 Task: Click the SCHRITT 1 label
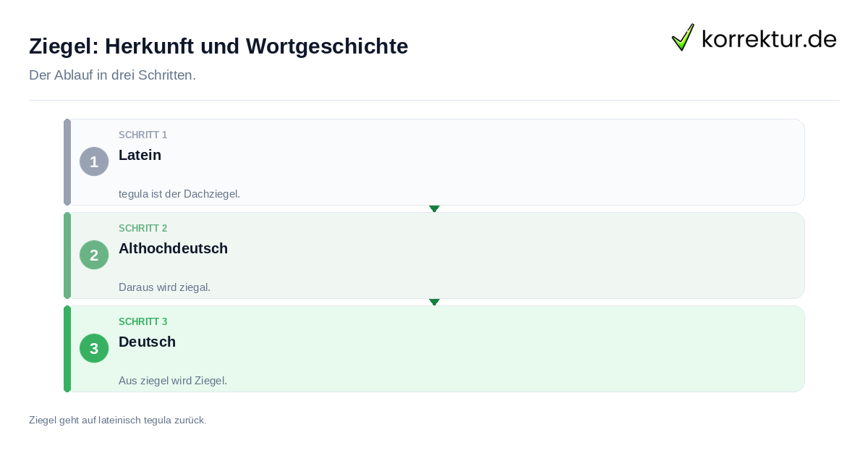tap(142, 135)
